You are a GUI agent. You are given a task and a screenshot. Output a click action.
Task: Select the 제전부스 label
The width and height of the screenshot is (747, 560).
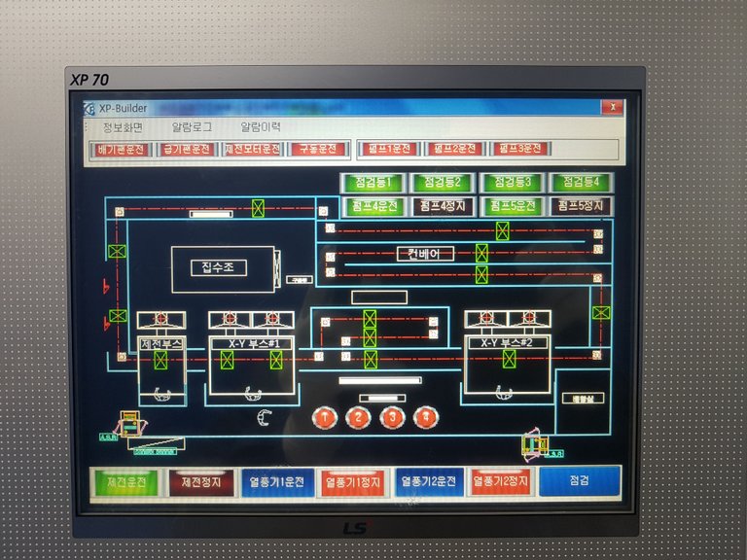click(x=162, y=343)
